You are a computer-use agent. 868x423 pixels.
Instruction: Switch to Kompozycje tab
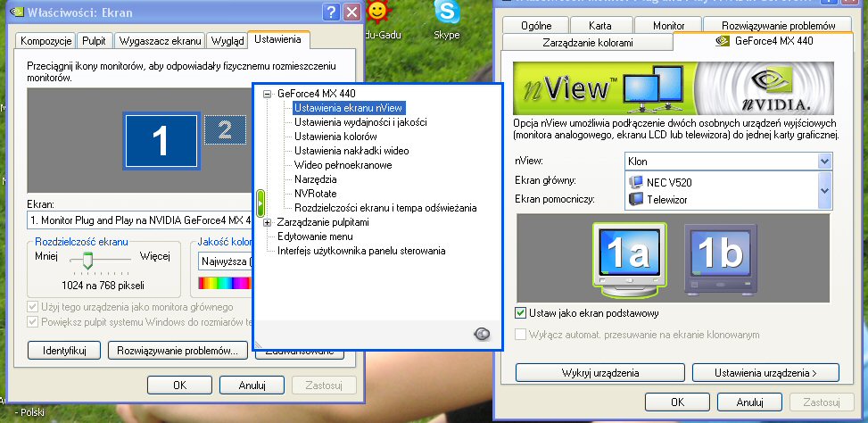coord(46,41)
